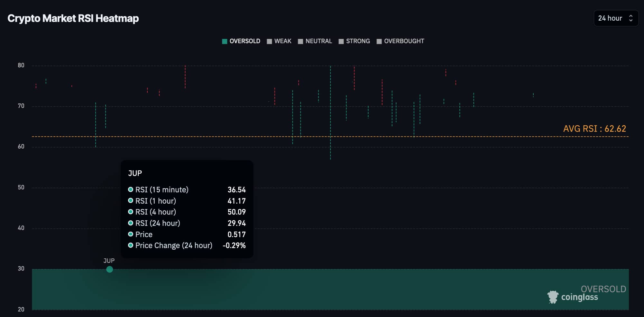This screenshot has height=317, width=644.
Task: Click the Price value 0.517
Action: [x=236, y=235]
